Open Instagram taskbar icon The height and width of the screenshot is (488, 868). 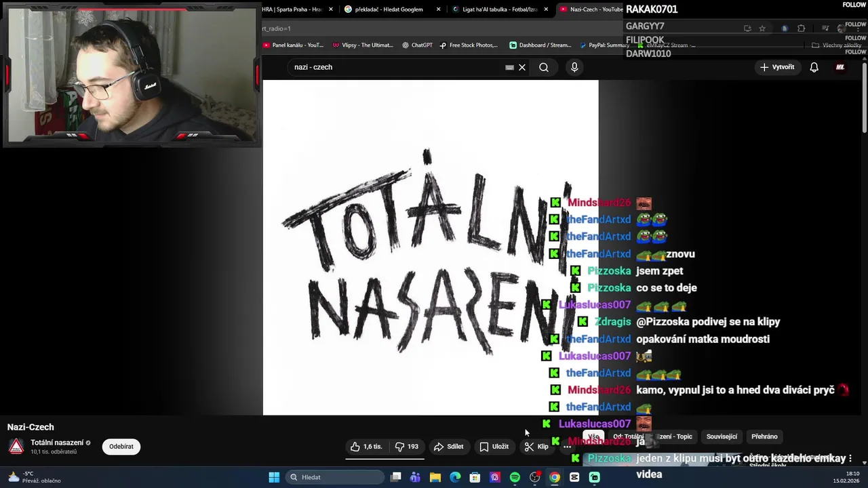(495, 477)
